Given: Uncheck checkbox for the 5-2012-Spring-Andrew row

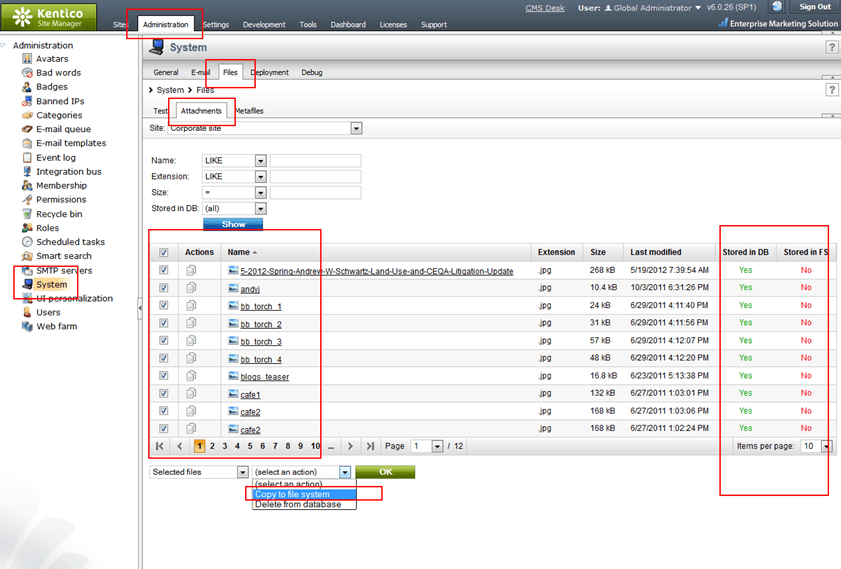Looking at the screenshot, I should pos(164,270).
